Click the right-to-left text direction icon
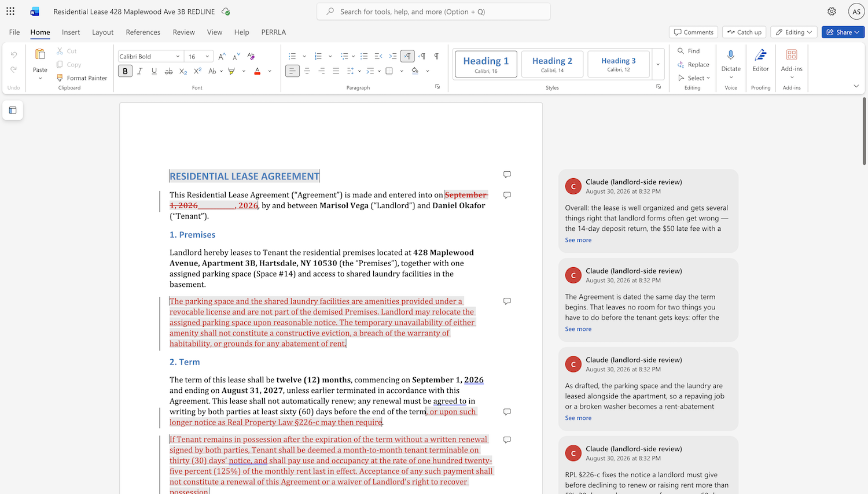 [x=422, y=57]
